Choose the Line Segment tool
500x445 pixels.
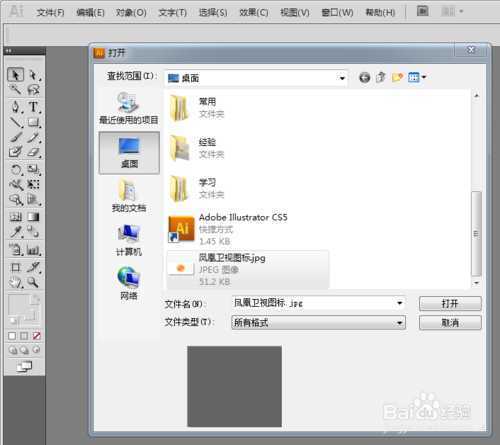coord(16,122)
